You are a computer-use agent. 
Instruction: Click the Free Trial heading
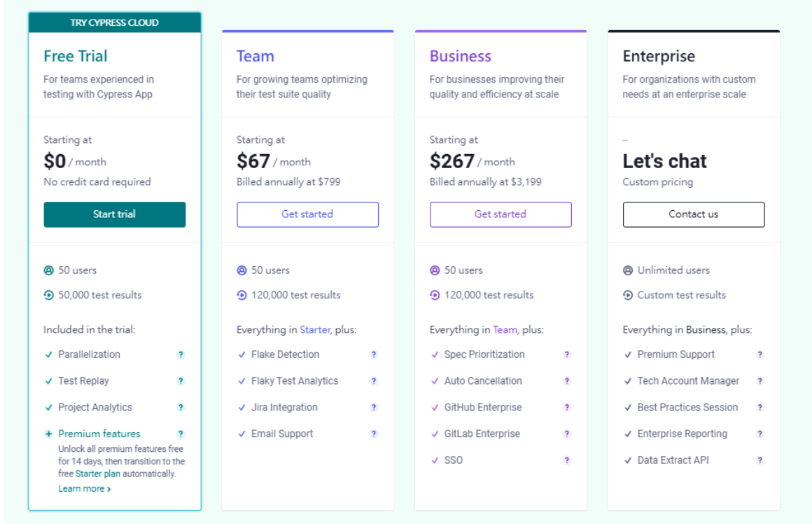(x=75, y=56)
